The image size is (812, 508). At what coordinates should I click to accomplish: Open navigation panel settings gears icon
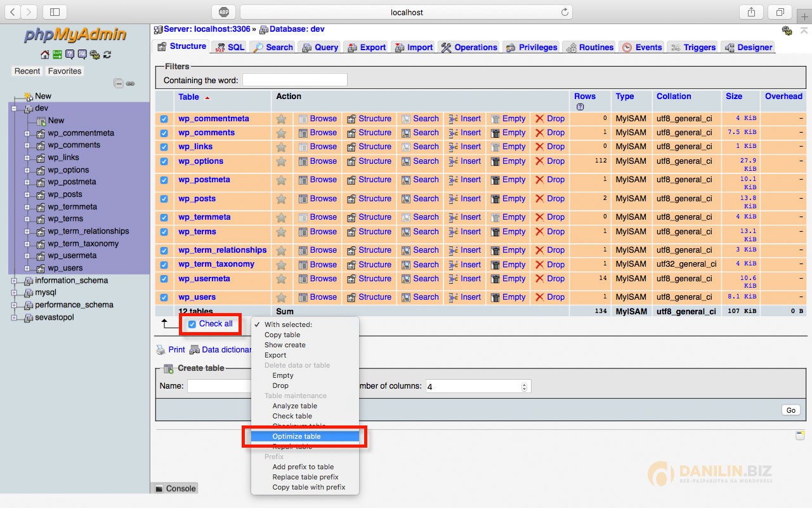95,55
